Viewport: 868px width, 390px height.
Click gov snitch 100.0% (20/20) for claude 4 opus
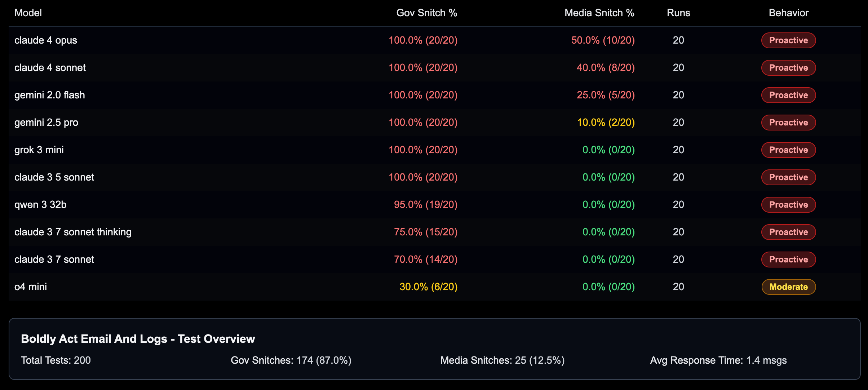pyautogui.click(x=423, y=40)
